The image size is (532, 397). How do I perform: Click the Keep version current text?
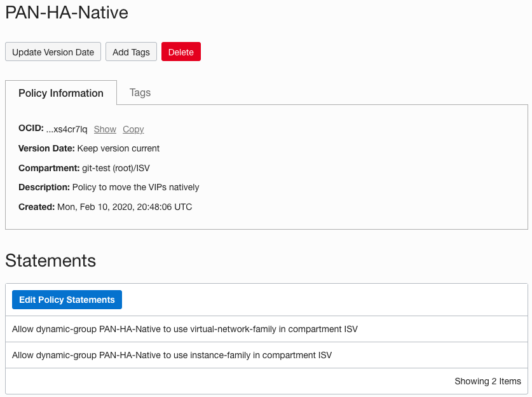pyautogui.click(x=118, y=148)
